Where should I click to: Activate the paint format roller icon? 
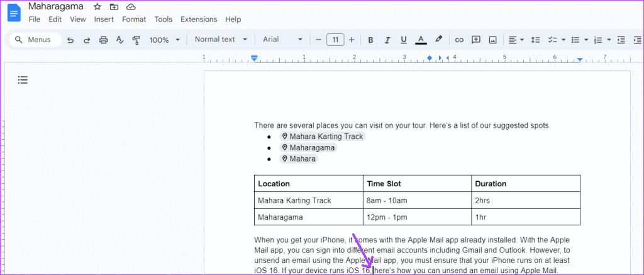pos(136,40)
